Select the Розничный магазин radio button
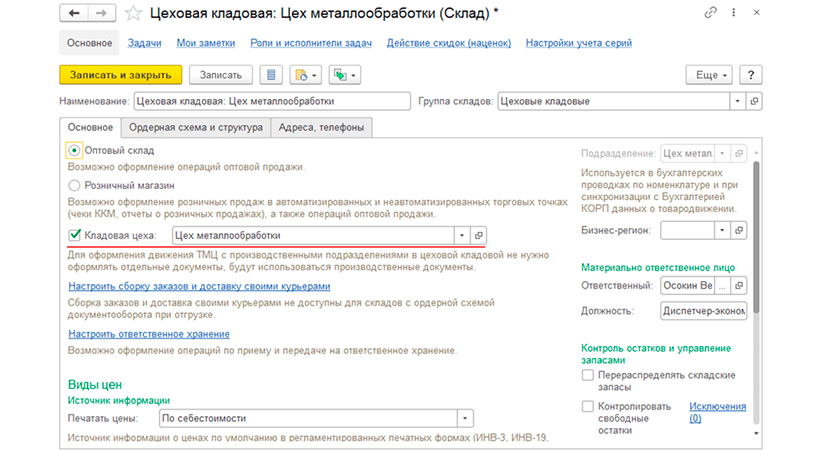 74,185
